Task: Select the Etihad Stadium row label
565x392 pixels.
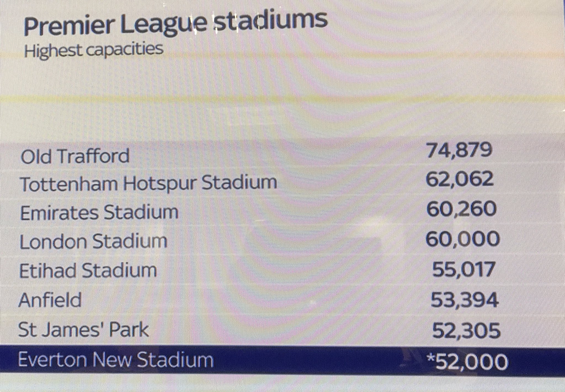Action: pos(88,270)
